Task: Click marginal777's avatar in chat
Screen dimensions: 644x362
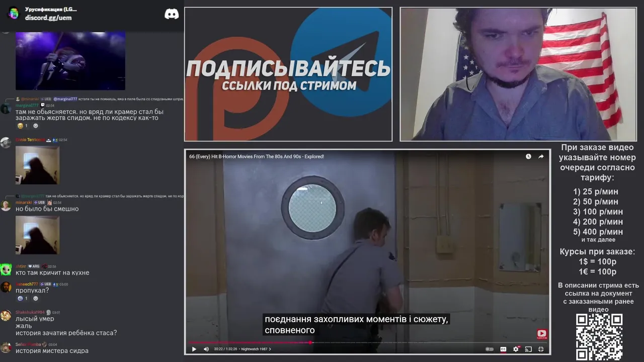Action: point(6,108)
